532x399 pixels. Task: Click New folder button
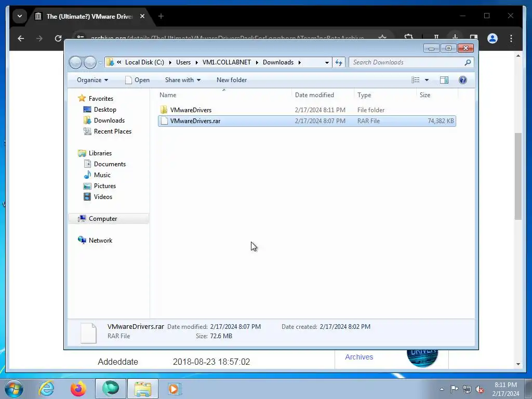coord(232,80)
